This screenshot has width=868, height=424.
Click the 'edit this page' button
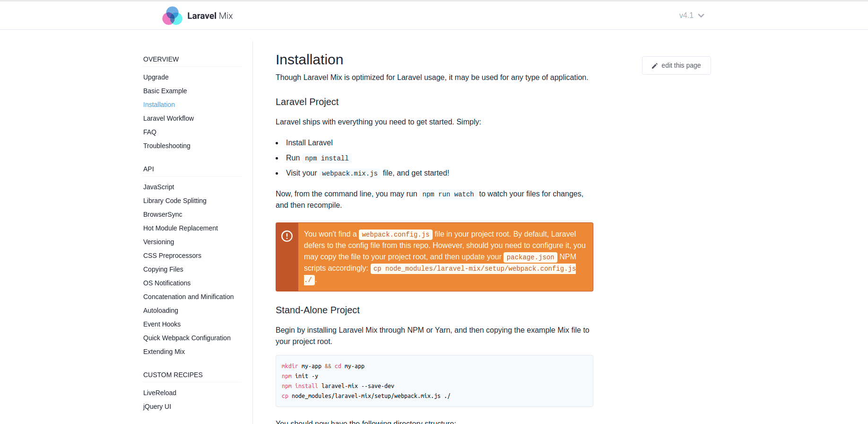[x=676, y=65]
